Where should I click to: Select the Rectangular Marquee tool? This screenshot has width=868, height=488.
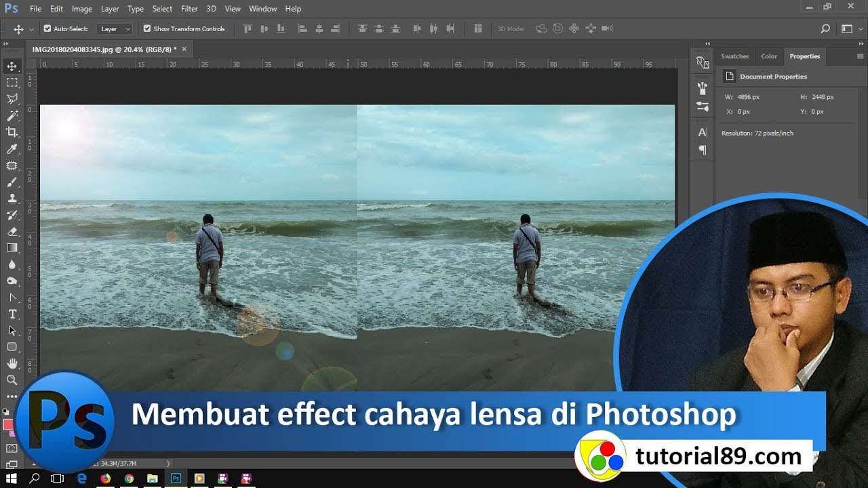tap(12, 82)
